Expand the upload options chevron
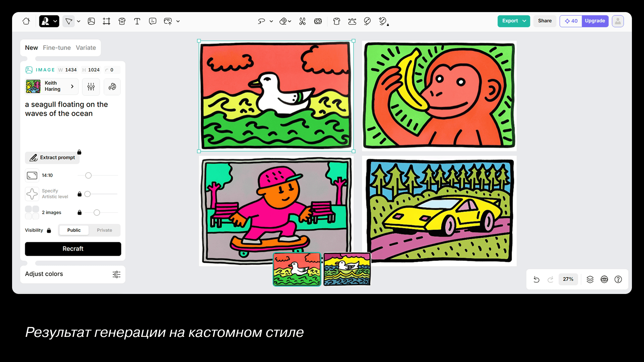Screen dimensions: 644x362 coord(178,21)
